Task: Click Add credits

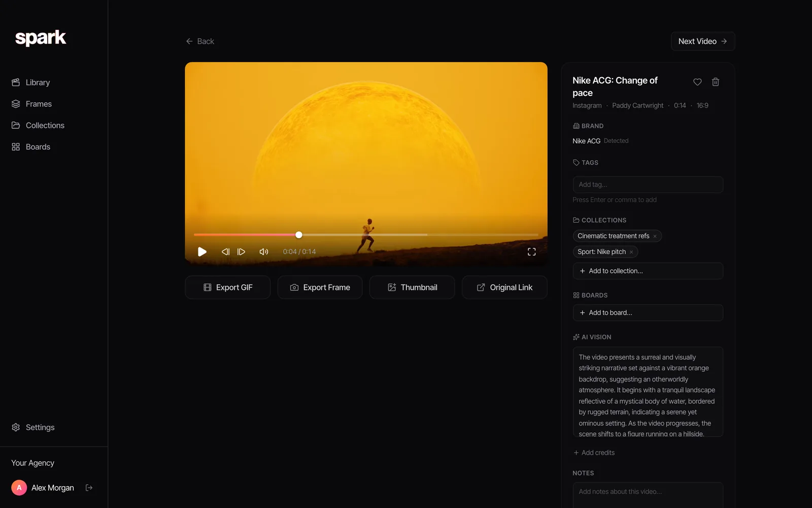Action: coord(594,453)
